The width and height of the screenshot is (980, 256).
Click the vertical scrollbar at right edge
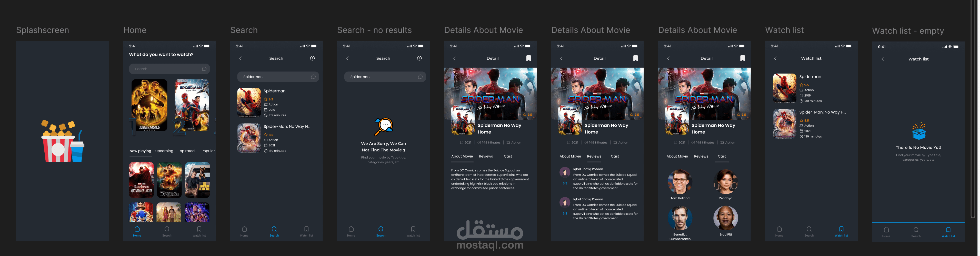[x=973, y=109]
